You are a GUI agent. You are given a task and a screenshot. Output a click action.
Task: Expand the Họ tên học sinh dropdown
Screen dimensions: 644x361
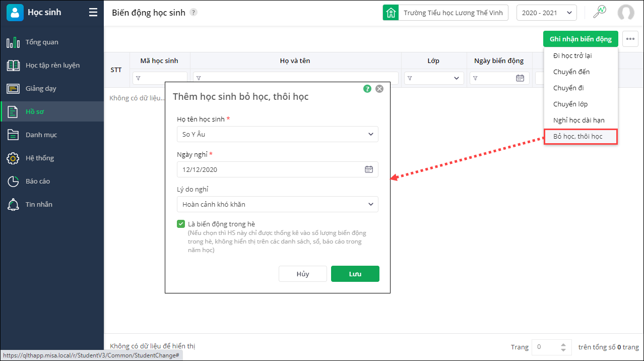point(371,134)
